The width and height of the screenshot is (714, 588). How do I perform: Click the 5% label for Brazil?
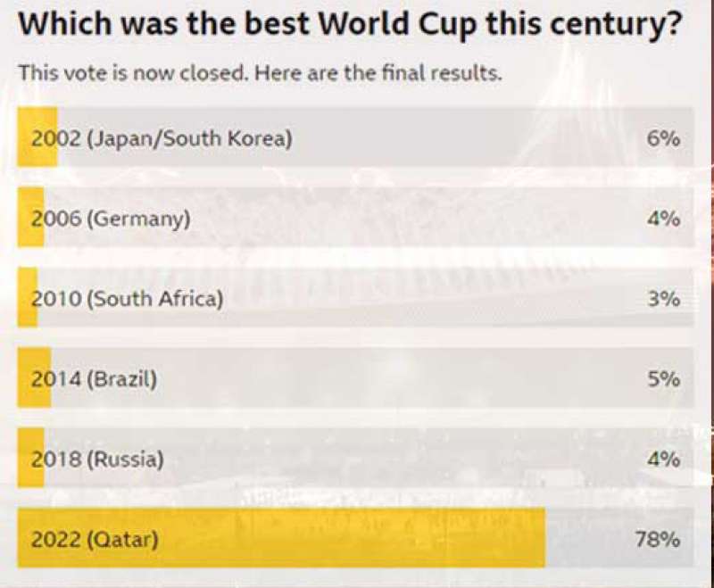664,379
